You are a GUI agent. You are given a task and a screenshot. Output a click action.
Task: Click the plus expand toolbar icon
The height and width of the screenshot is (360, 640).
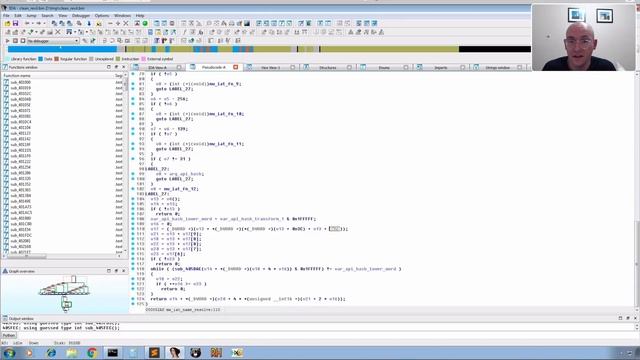[118, 24]
